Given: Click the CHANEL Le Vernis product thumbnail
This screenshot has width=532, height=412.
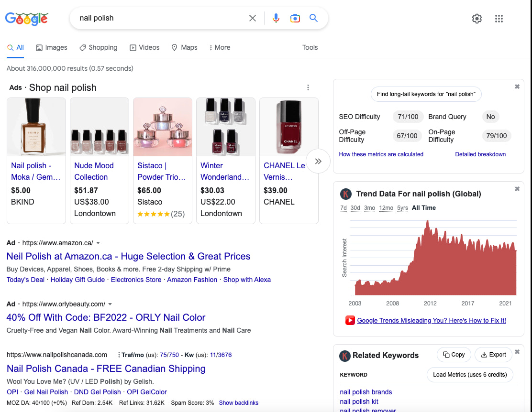Looking at the screenshot, I should [288, 127].
